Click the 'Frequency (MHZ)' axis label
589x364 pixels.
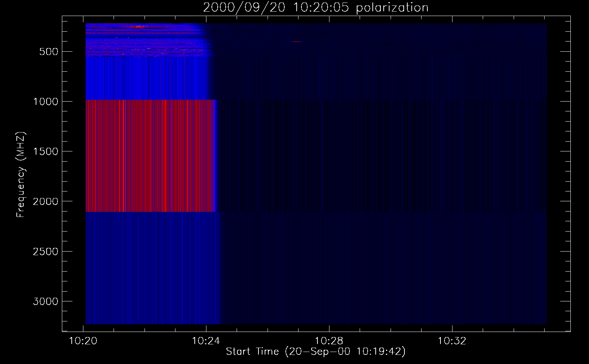(x=21, y=175)
